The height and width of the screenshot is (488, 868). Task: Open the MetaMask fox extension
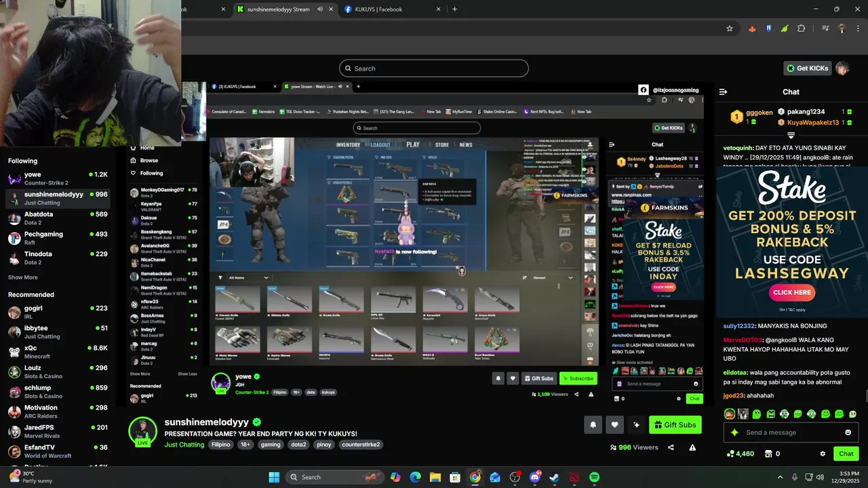coord(752,28)
